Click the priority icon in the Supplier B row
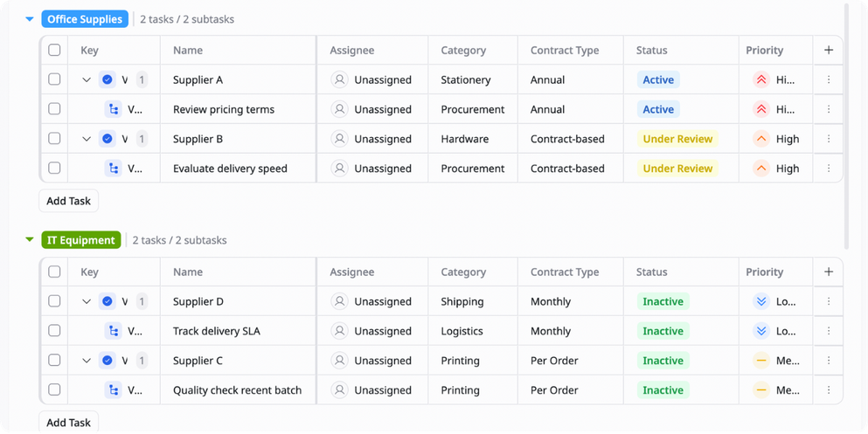This screenshot has height=434, width=868. [x=761, y=139]
